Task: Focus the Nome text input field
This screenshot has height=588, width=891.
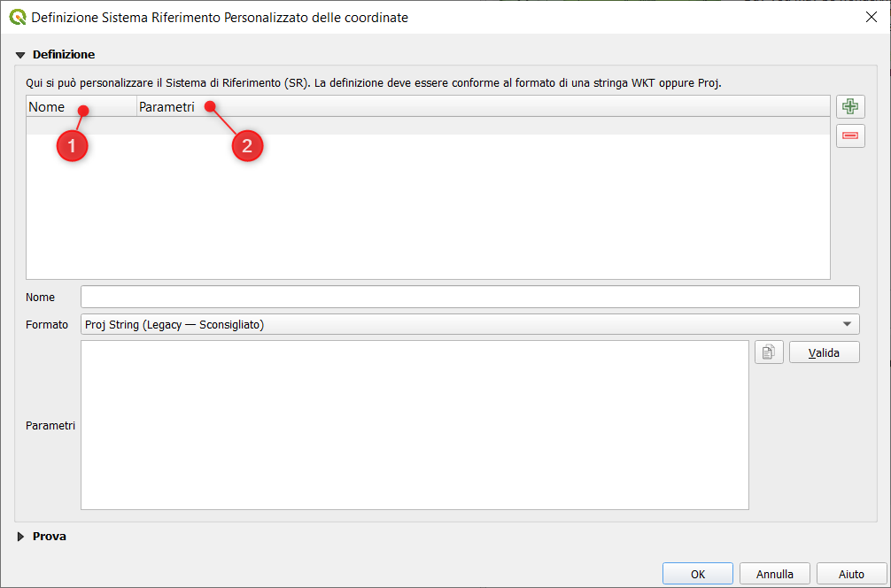Action: [469, 297]
